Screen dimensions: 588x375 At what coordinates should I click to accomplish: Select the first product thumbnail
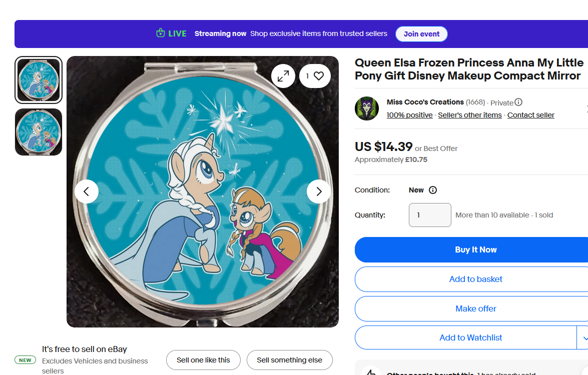point(39,80)
